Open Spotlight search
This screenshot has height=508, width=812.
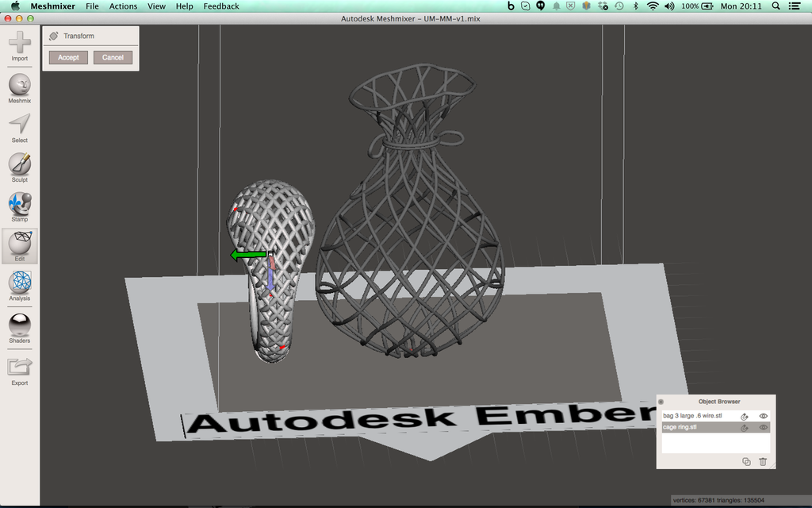click(776, 6)
